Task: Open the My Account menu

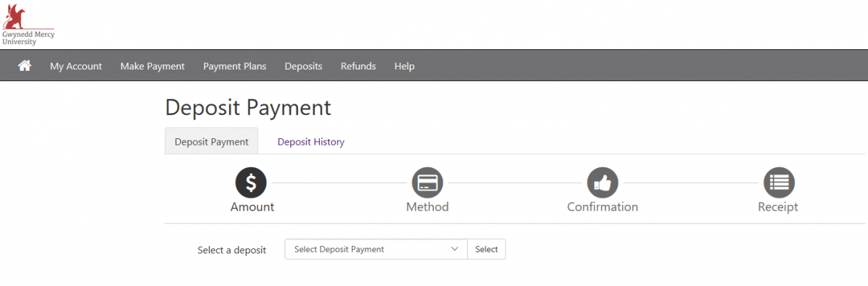Action: tap(76, 66)
